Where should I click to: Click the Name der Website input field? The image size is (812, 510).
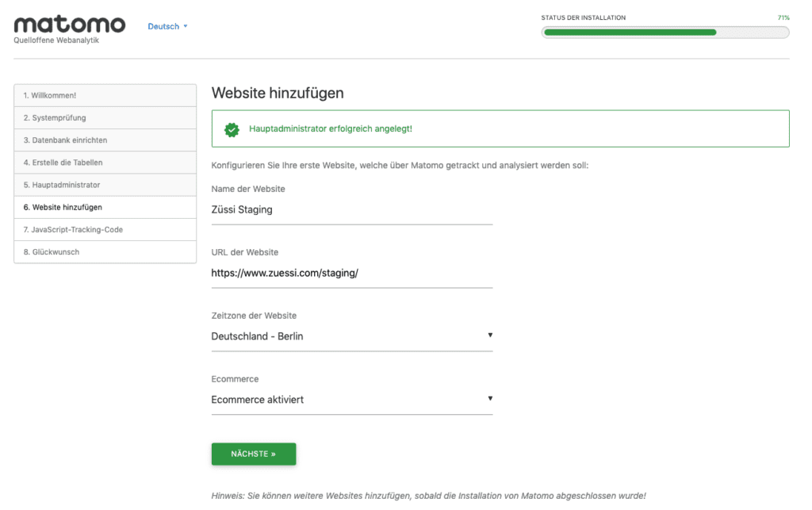point(351,209)
